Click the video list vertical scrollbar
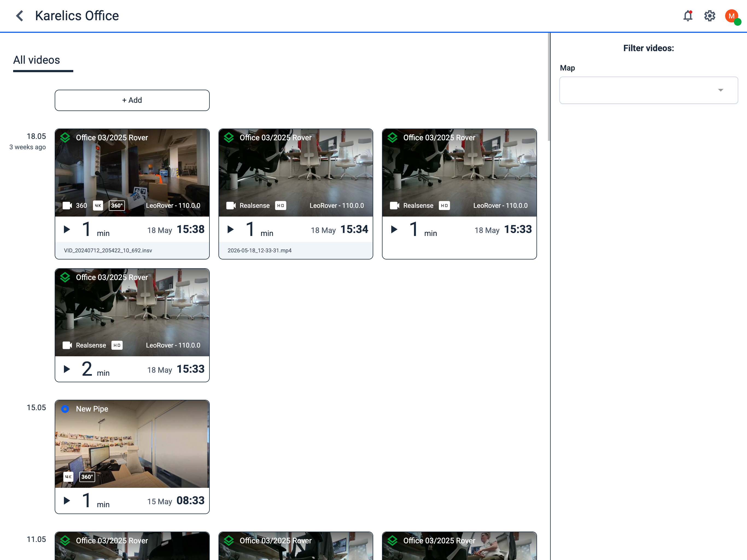The image size is (747, 560). [x=549, y=87]
